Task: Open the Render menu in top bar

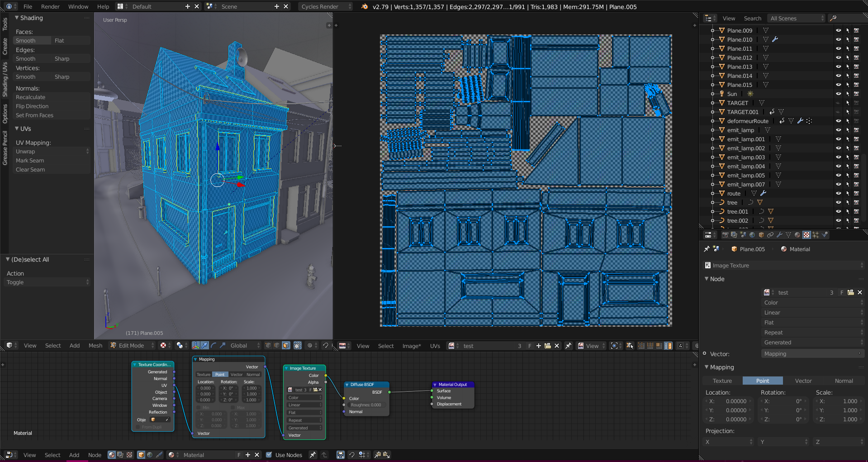Action: [50, 7]
